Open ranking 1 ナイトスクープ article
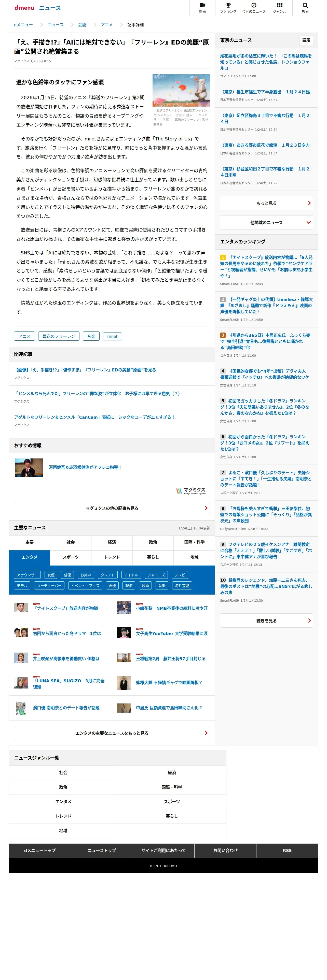The height and width of the screenshot is (980, 327). pyautogui.click(x=266, y=266)
